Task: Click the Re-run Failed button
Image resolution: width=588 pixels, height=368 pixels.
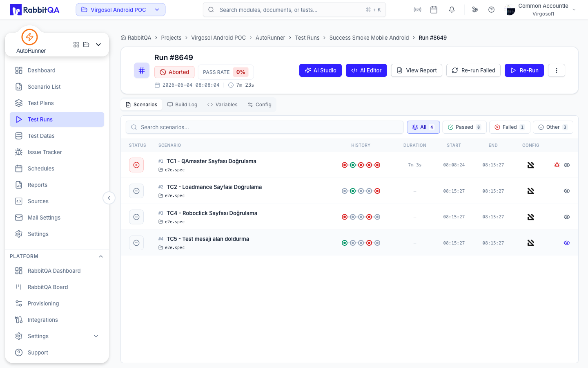Action: click(473, 70)
